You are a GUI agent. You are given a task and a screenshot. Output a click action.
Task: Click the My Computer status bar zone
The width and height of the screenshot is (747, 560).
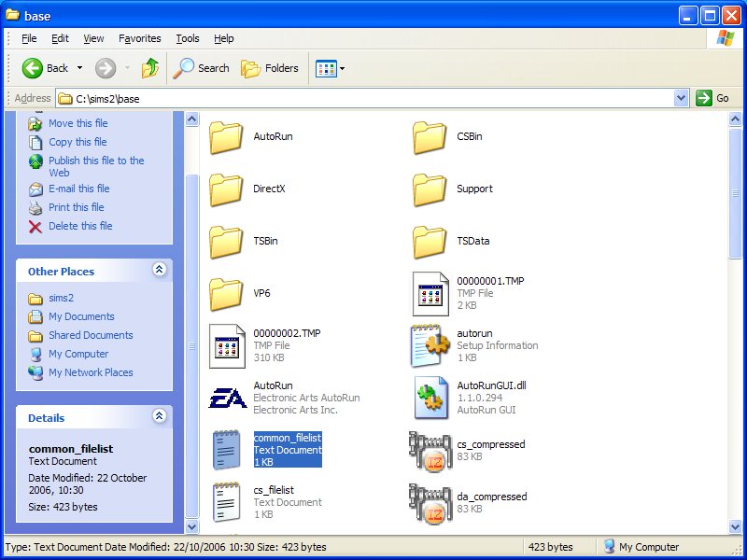[641, 547]
